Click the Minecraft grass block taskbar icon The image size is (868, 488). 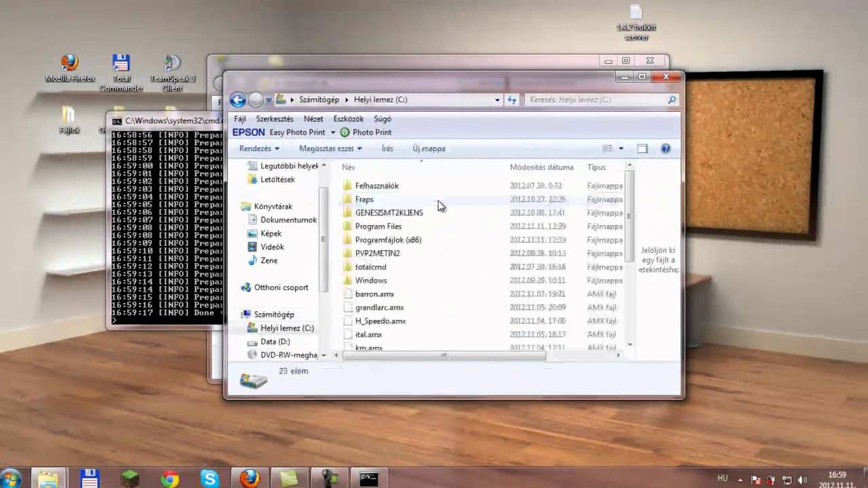point(130,479)
